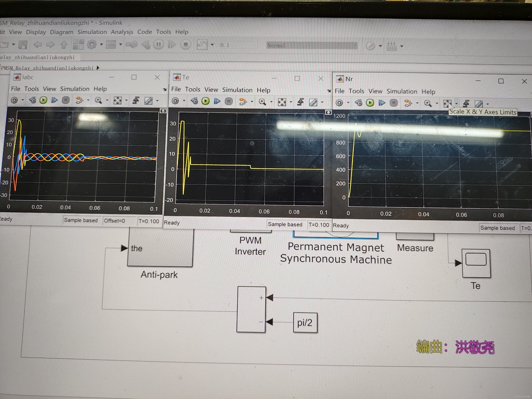
Task: Expand the dropdown next to the model gear icon
Action: click(101, 44)
